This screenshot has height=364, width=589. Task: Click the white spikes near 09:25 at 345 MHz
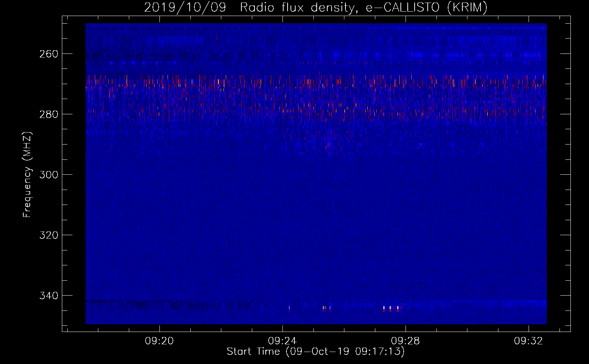tap(327, 309)
